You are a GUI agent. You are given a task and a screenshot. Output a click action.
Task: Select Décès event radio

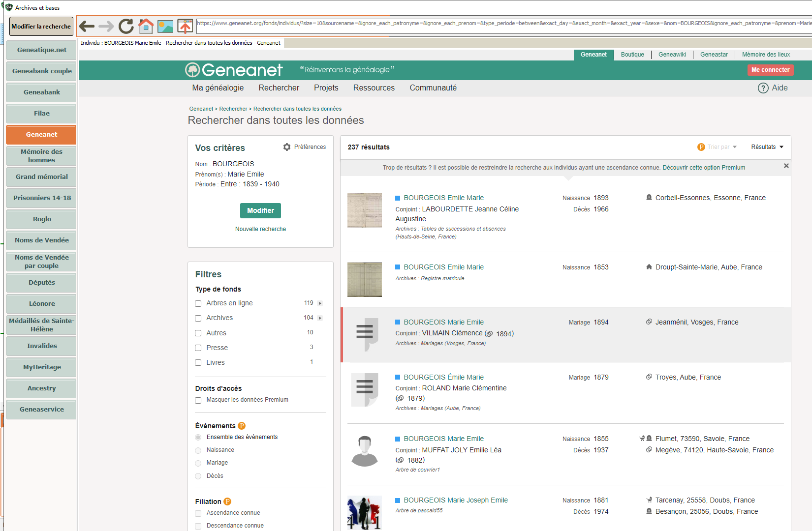coord(198,476)
